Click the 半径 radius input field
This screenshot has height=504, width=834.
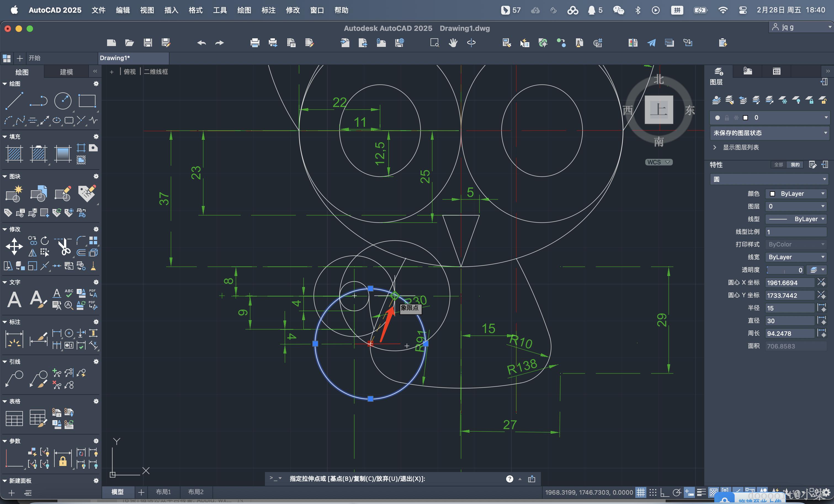[x=790, y=308]
